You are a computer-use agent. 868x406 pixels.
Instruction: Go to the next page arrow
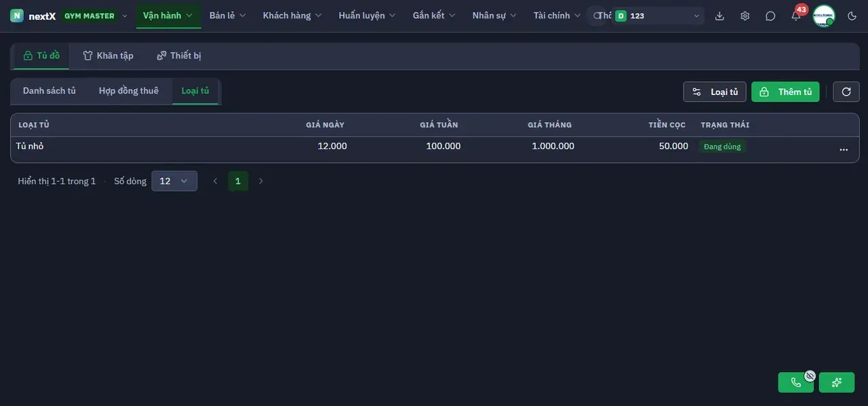261,181
